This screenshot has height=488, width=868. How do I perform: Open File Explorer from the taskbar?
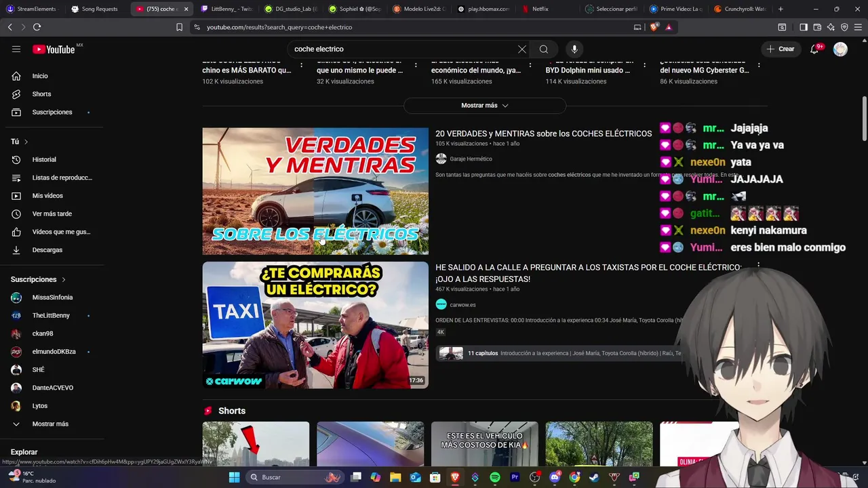click(x=396, y=477)
